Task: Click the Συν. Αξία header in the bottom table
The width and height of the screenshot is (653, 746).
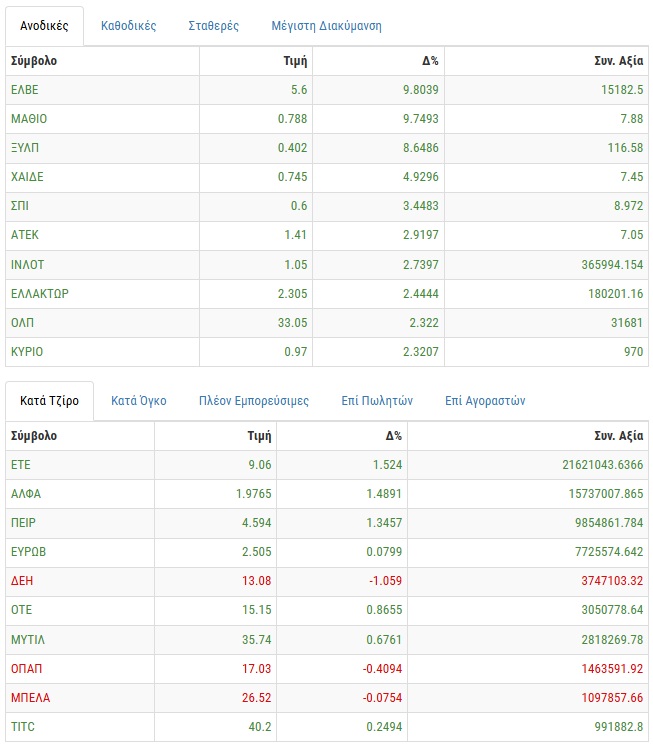Action: (619, 436)
